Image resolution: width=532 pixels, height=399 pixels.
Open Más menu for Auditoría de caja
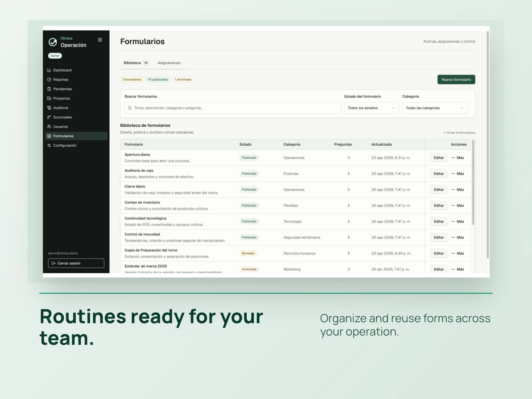[458, 174]
